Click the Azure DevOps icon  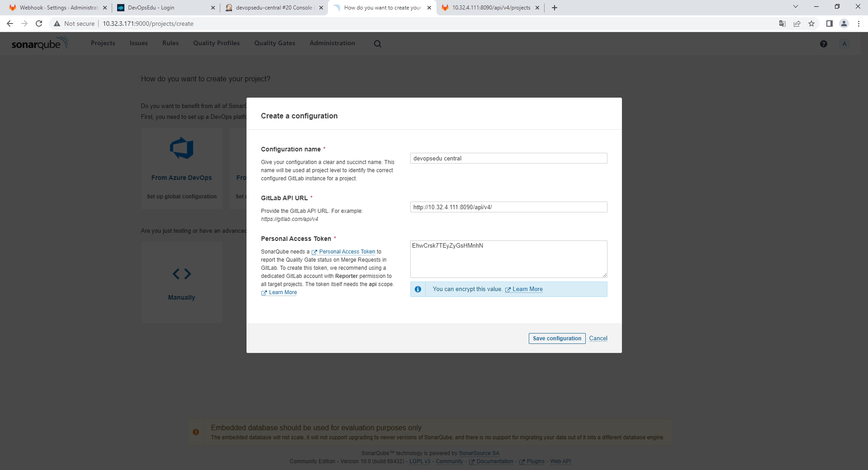click(x=182, y=148)
